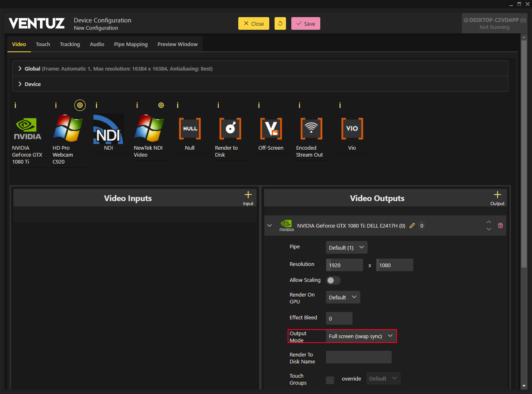Open the Tracking tab
The width and height of the screenshot is (532, 394).
coord(70,44)
